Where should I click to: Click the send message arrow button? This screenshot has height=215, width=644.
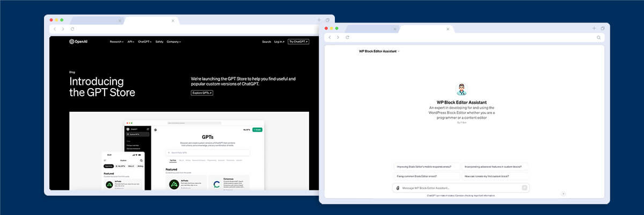[x=524, y=188]
